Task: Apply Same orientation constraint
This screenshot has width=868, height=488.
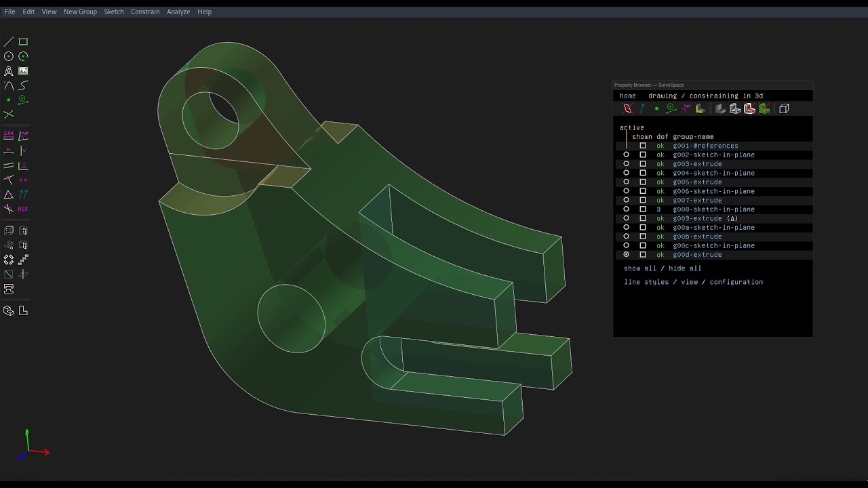Action: point(23,195)
